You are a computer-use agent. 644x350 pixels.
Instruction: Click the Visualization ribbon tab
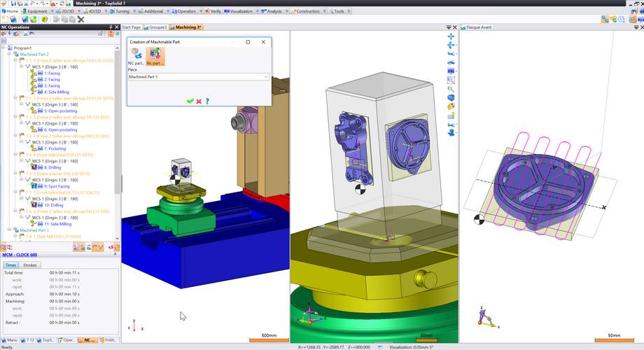[241, 11]
